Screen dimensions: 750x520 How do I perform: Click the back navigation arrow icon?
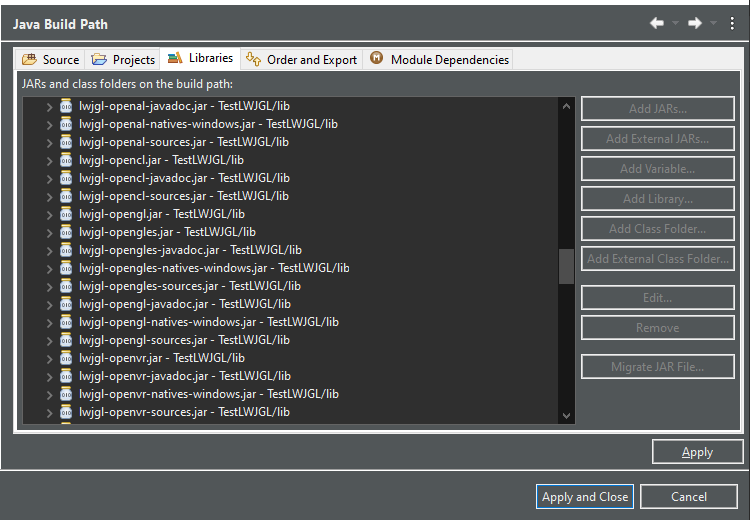[657, 22]
